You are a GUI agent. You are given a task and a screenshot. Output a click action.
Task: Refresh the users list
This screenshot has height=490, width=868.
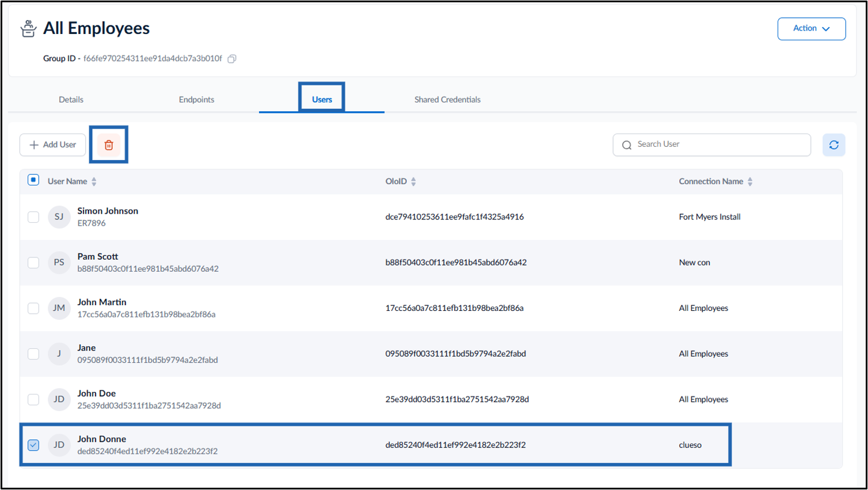(834, 145)
